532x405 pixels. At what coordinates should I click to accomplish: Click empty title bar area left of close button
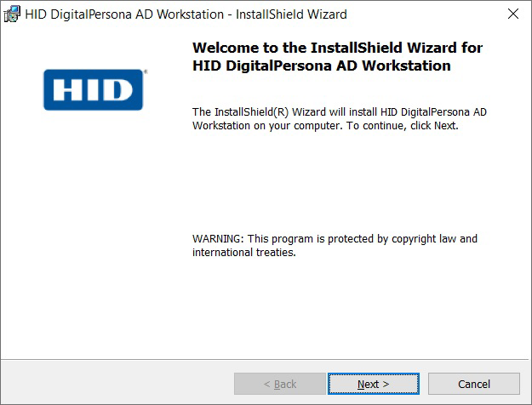[426, 14]
